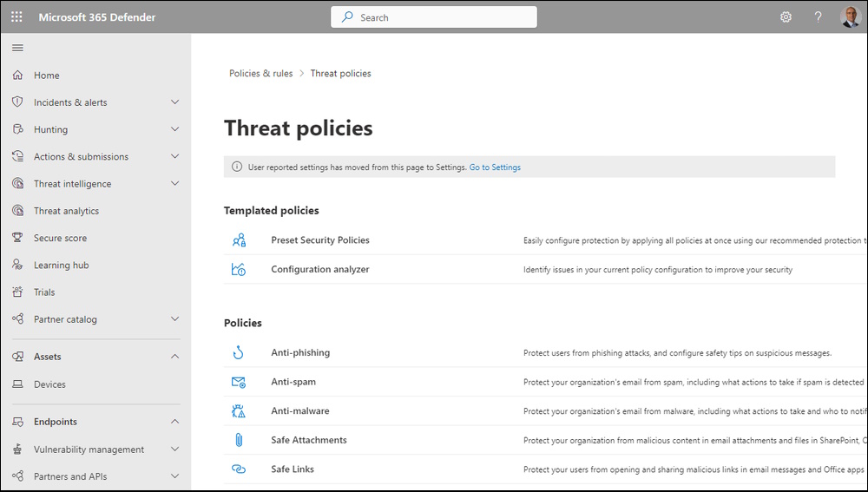This screenshot has height=492, width=868.
Task: Open the Anti-phishing policy
Action: coord(300,352)
